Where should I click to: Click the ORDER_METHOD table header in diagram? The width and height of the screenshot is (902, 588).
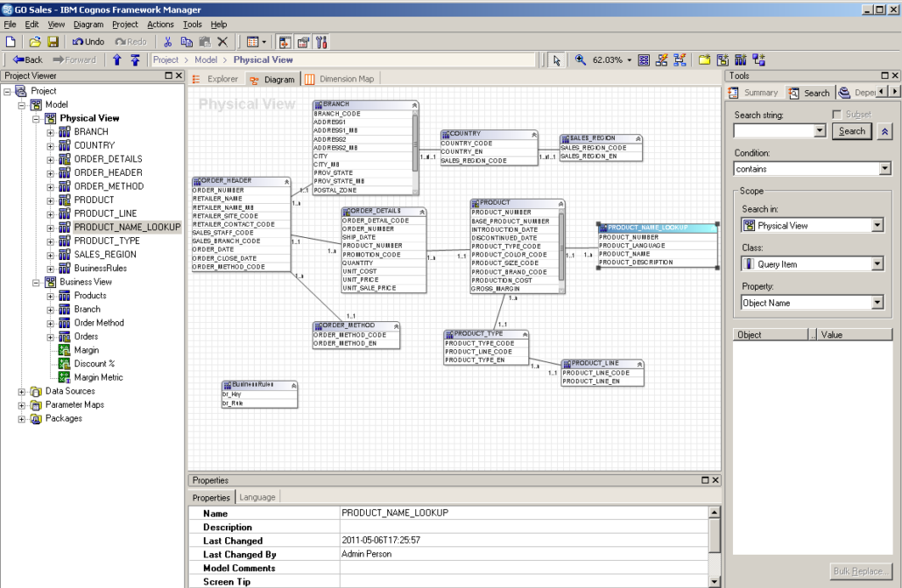point(356,325)
